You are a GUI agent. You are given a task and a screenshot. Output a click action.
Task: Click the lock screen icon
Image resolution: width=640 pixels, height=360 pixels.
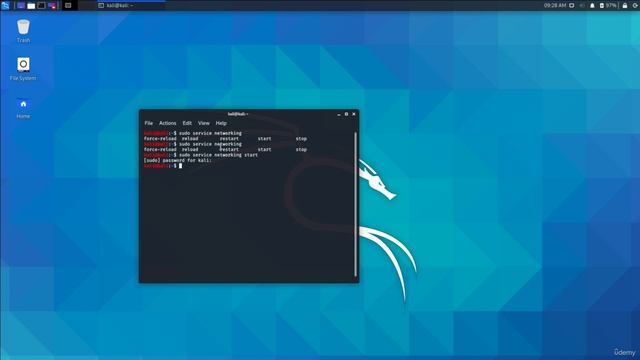[x=625, y=5]
